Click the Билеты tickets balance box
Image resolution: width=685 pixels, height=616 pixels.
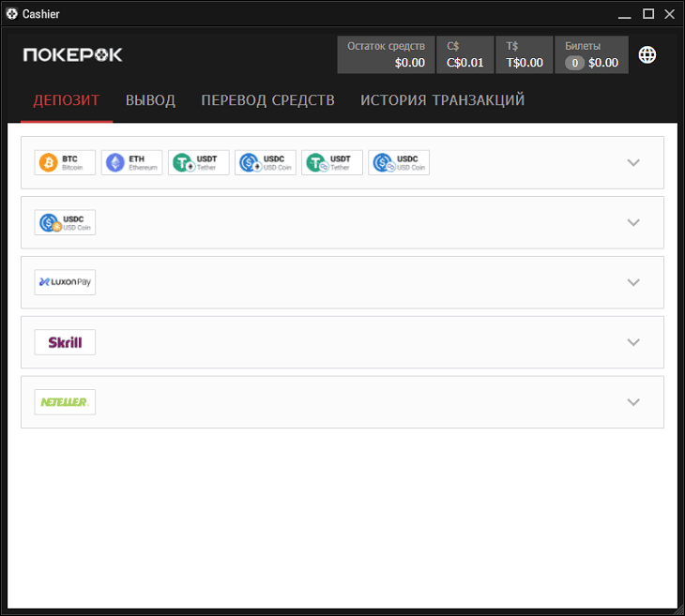coord(591,54)
